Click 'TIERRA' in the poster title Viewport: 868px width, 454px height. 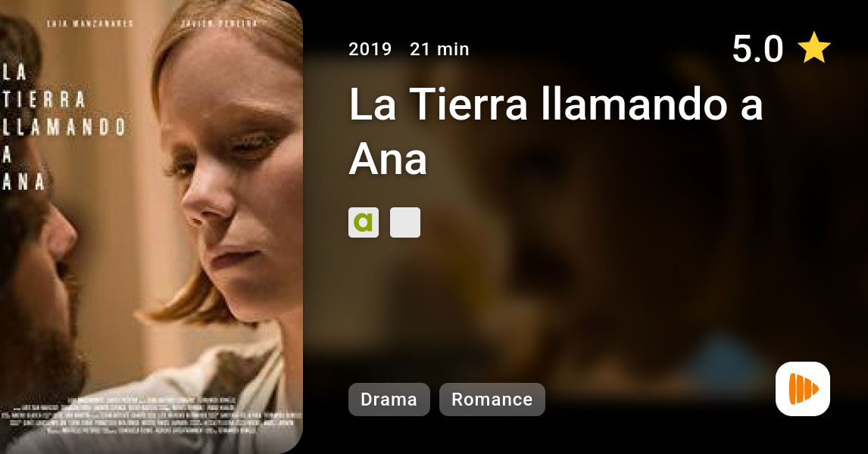tap(44, 100)
